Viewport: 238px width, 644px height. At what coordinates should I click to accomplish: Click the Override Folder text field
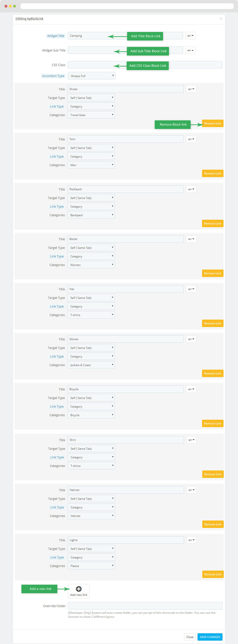[x=145, y=606]
